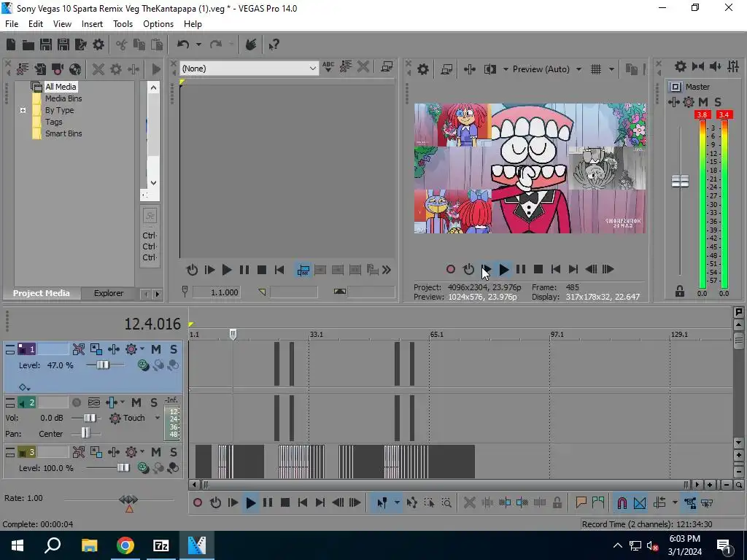Open the What's This help icon
Viewport: 747px width, 560px height.
[274, 44]
